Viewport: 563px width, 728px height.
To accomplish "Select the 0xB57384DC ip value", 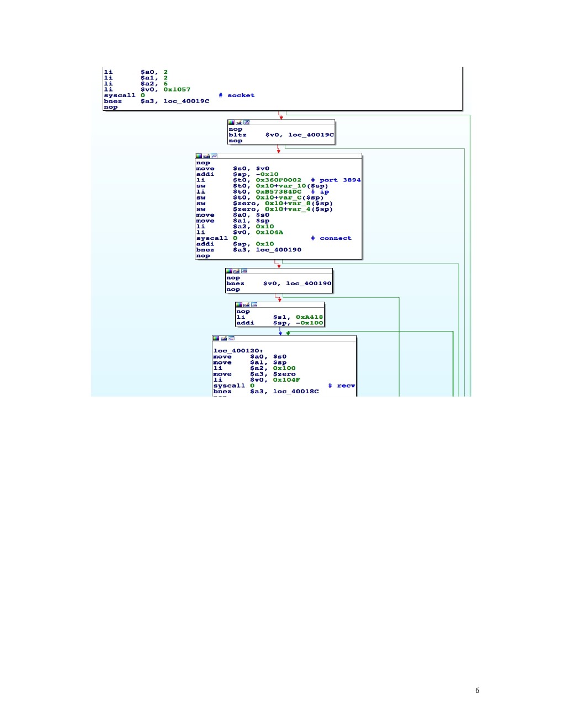I will 278,192.
